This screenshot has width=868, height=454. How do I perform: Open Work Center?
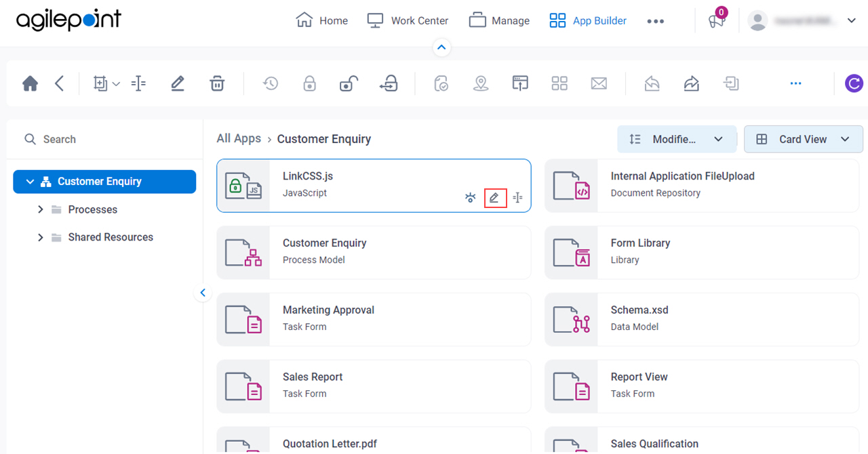408,20
